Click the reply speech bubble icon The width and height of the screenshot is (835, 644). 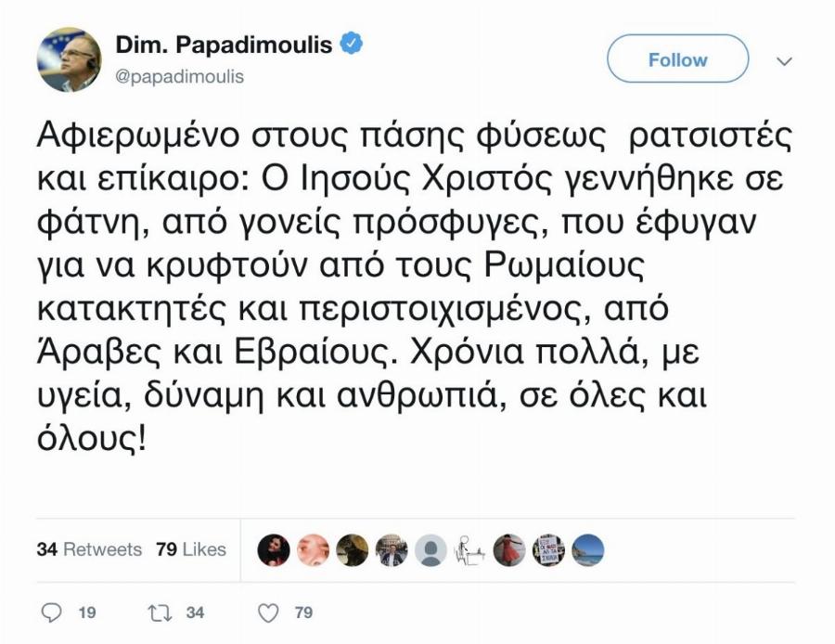(51, 612)
